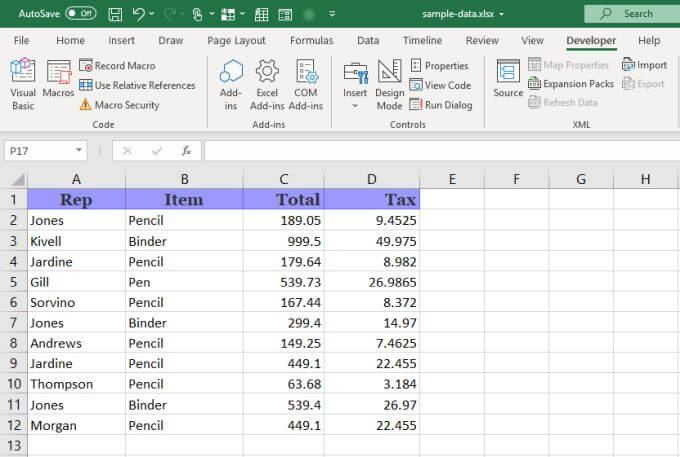Open the Visual Basic editor

click(x=22, y=84)
